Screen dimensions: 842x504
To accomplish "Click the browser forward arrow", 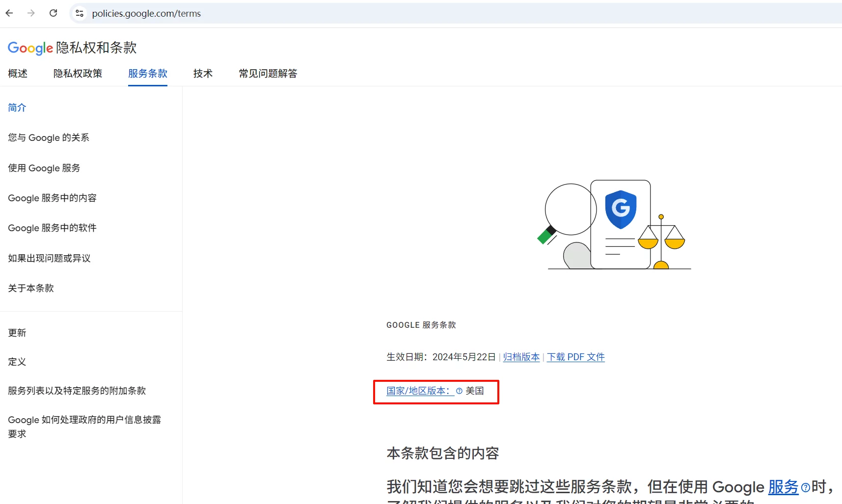I will pyautogui.click(x=31, y=13).
